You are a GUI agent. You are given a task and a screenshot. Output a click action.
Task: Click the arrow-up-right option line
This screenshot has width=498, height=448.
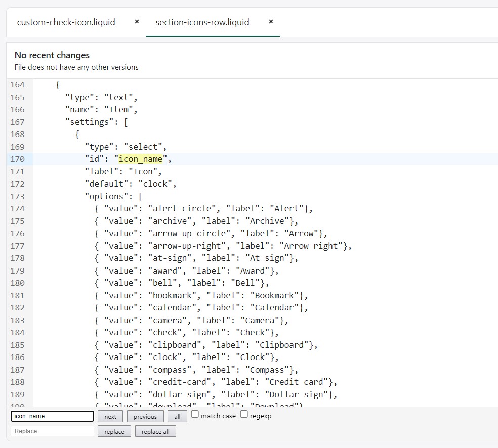pyautogui.click(x=223, y=246)
